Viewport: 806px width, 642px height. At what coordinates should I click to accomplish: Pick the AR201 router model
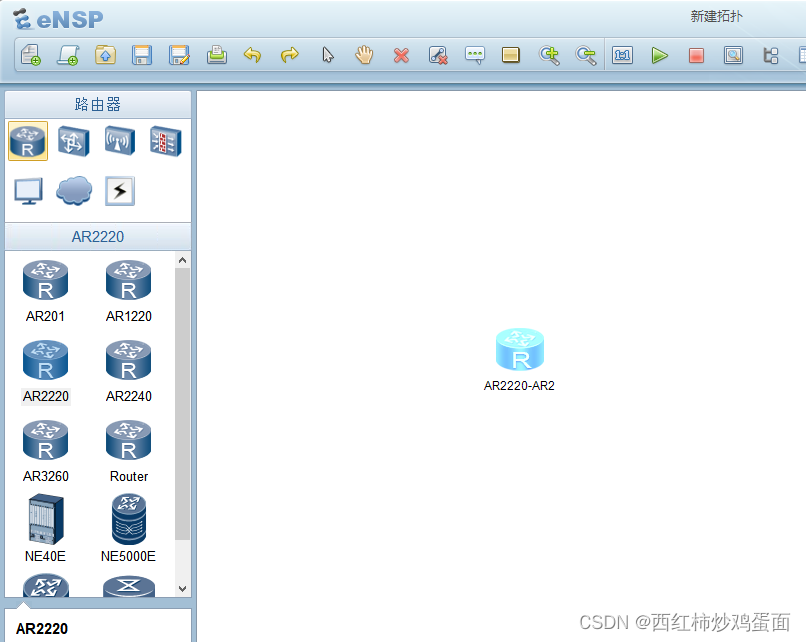[45, 291]
